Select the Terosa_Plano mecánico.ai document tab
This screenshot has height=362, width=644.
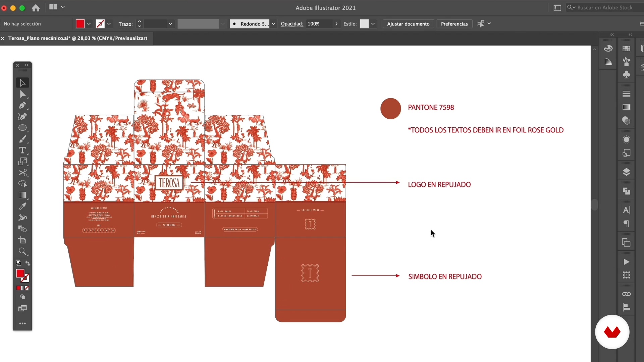click(x=78, y=38)
